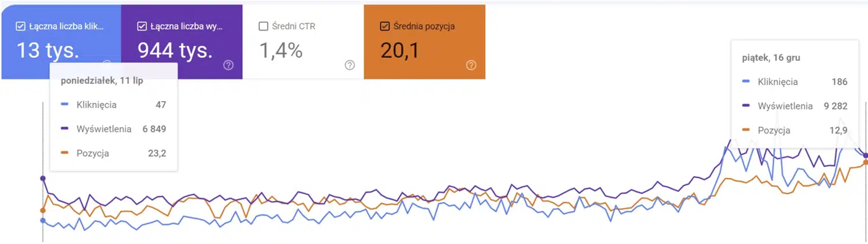Select the 1,4% CTR value
This screenshot has width=868, height=244.
280,51
